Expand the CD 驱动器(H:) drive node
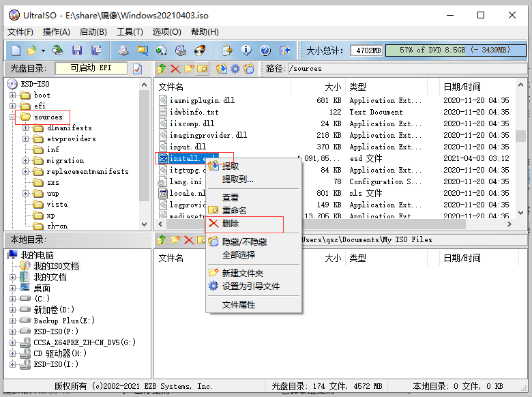The height and width of the screenshot is (397, 532). coord(12,353)
